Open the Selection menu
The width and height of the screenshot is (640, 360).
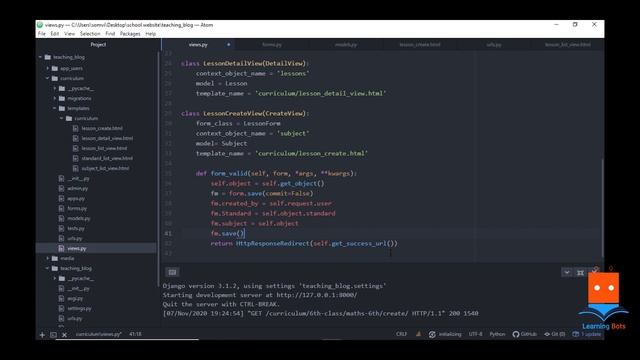(x=90, y=34)
